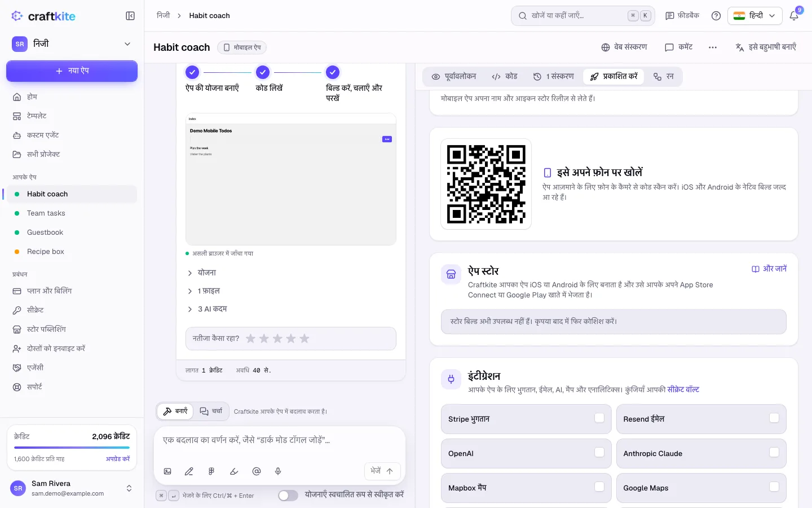Expand 3 AI कदम section

[207, 309]
